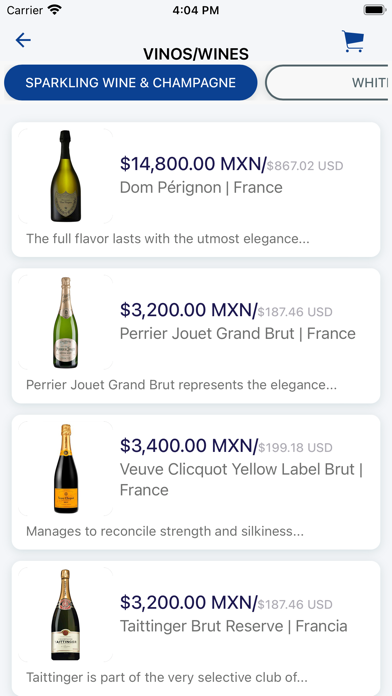Image resolution: width=392 pixels, height=696 pixels.
Task: Tap 'Taittinger is part of' description
Action: point(167,678)
